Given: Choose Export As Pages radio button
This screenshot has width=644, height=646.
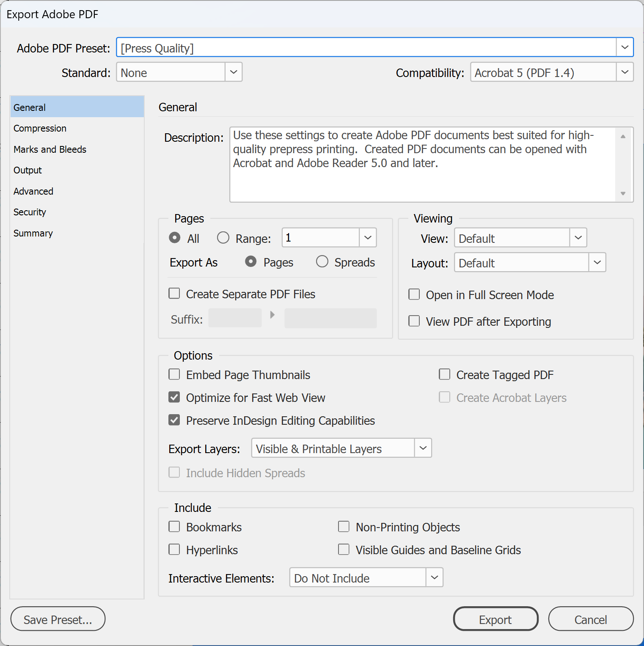Looking at the screenshot, I should 251,261.
